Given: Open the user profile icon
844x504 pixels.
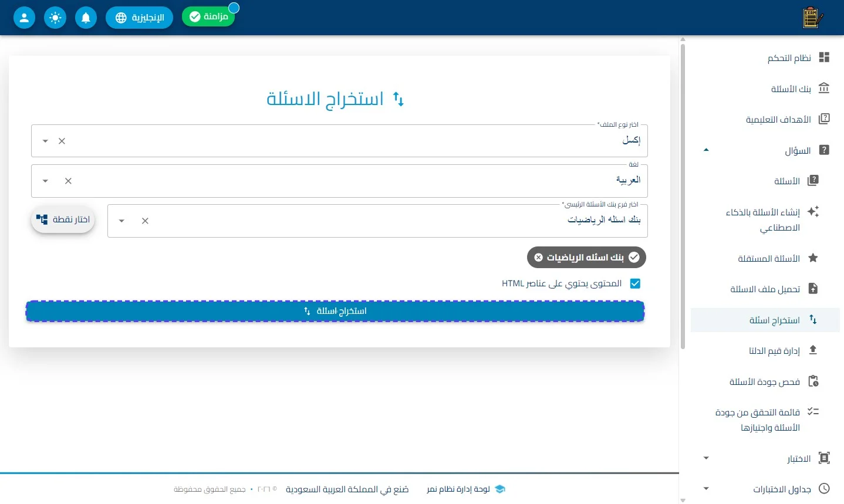Looking at the screenshot, I should tap(24, 18).
